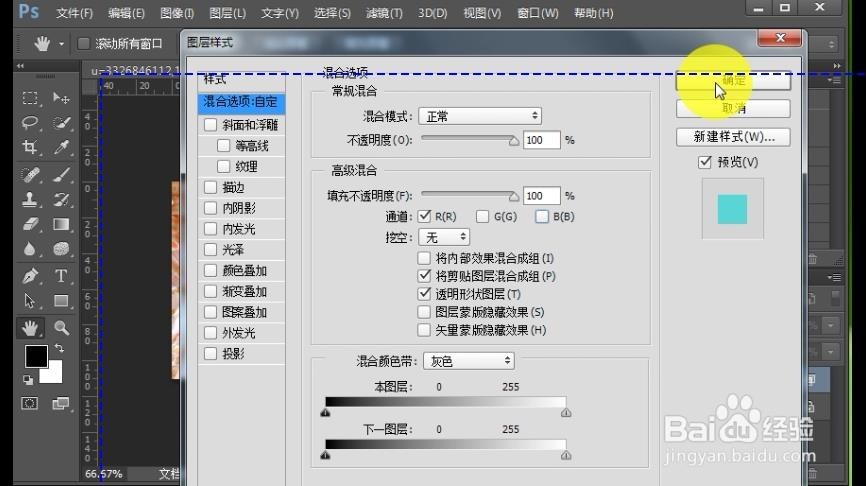Open the 窗口(W) menu
The image size is (866, 486).
[x=538, y=13]
